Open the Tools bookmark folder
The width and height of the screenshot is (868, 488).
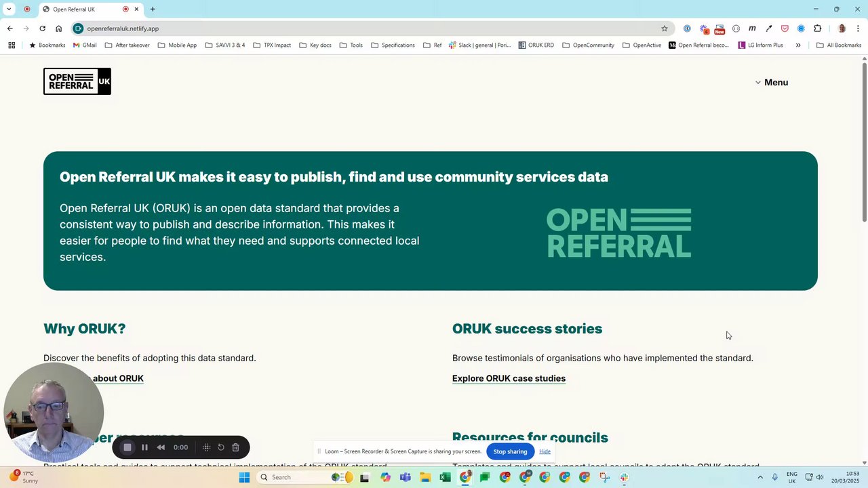point(351,45)
